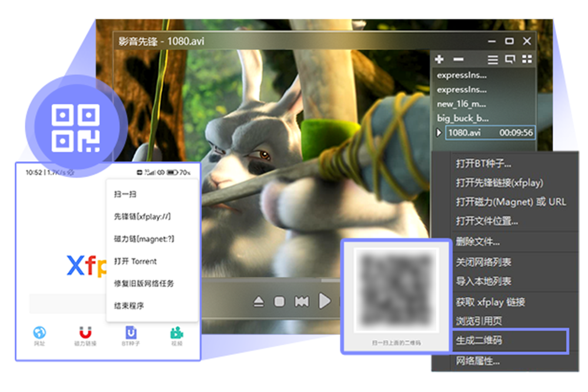Add item with the plus icon in playlist

(439, 59)
